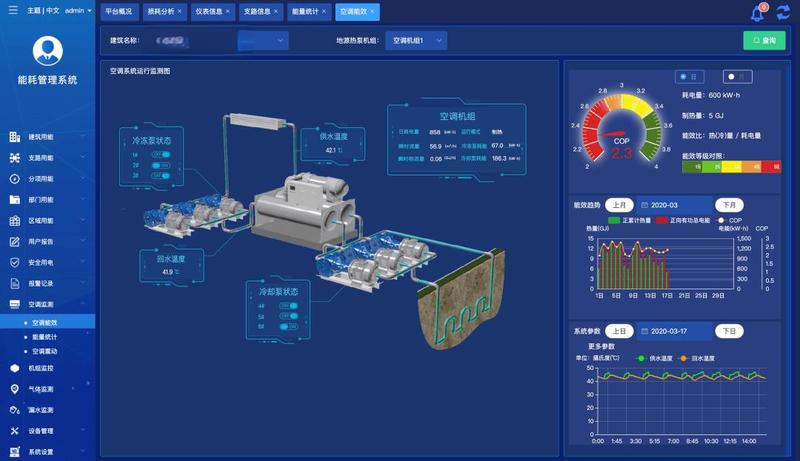
Task: Click the green 查询 button
Action: coord(763,41)
